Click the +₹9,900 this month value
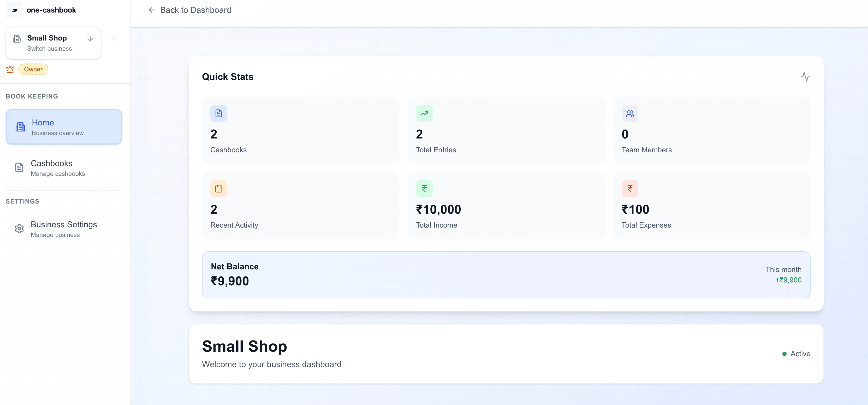 pos(788,280)
